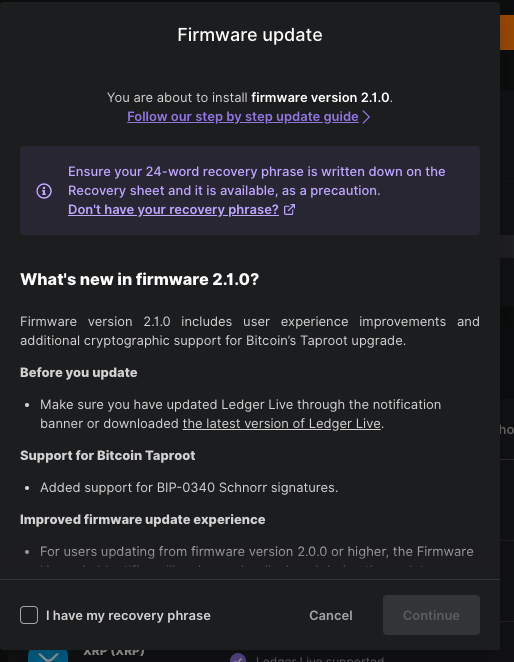Click the greyed-out Continue button

pos(431,615)
